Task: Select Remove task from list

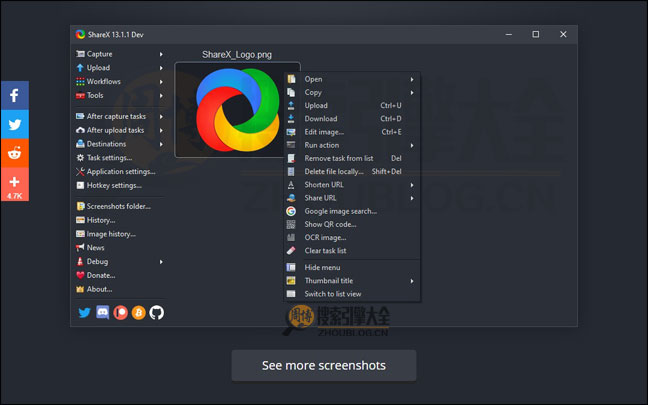Action: point(352,158)
